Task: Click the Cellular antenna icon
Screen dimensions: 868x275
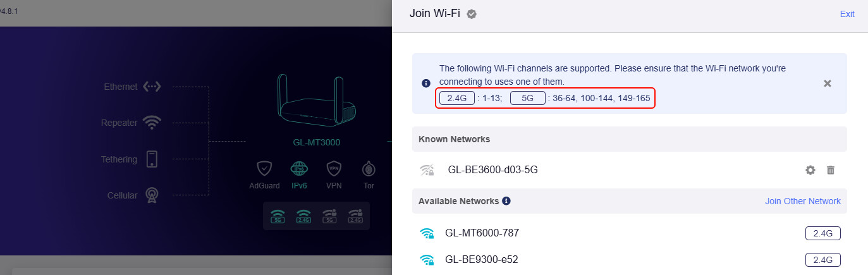Action: [152, 195]
